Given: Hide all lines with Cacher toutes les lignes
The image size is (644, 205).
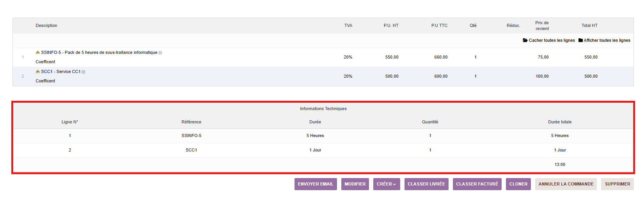Looking at the screenshot, I should (x=552, y=40).
